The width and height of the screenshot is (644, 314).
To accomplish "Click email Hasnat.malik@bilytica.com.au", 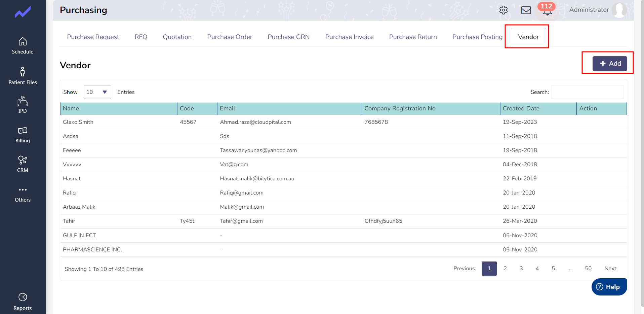I will tap(257, 178).
